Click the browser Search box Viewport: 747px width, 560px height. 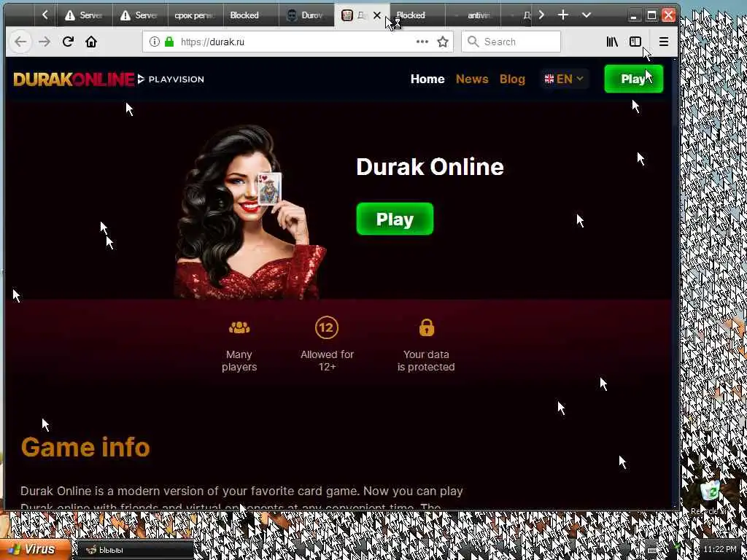click(511, 42)
